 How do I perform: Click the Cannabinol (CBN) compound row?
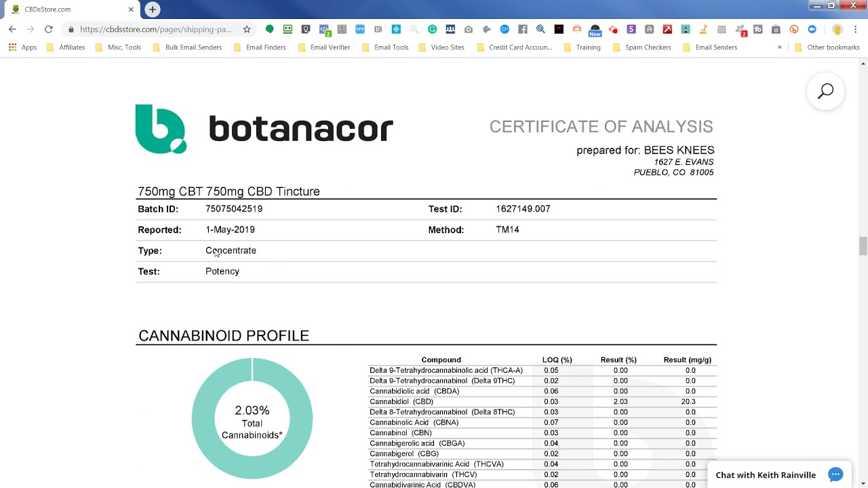[x=542, y=433]
